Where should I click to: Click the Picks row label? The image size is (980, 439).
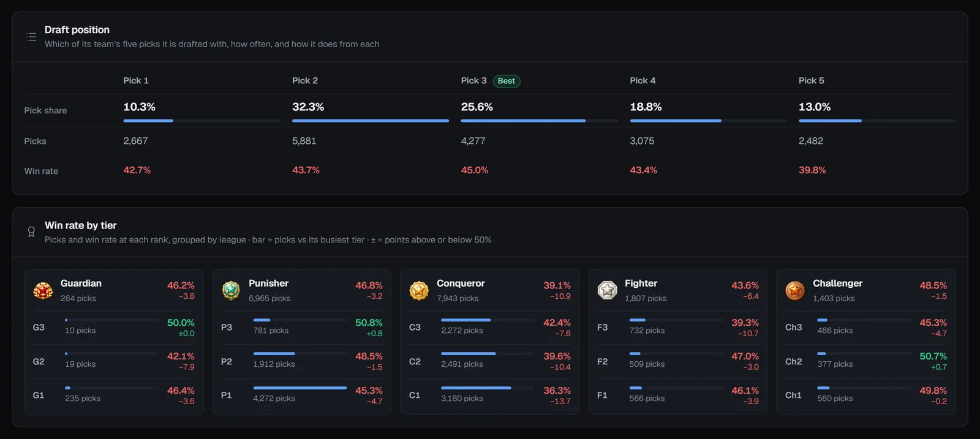click(x=35, y=141)
